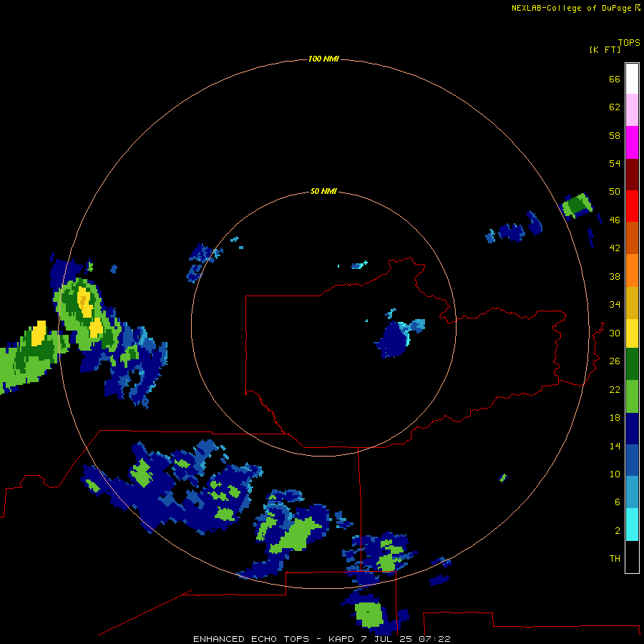This screenshot has width=644, height=644.
Task: Click the medium blue band between 14 and 10
Action: (632, 460)
